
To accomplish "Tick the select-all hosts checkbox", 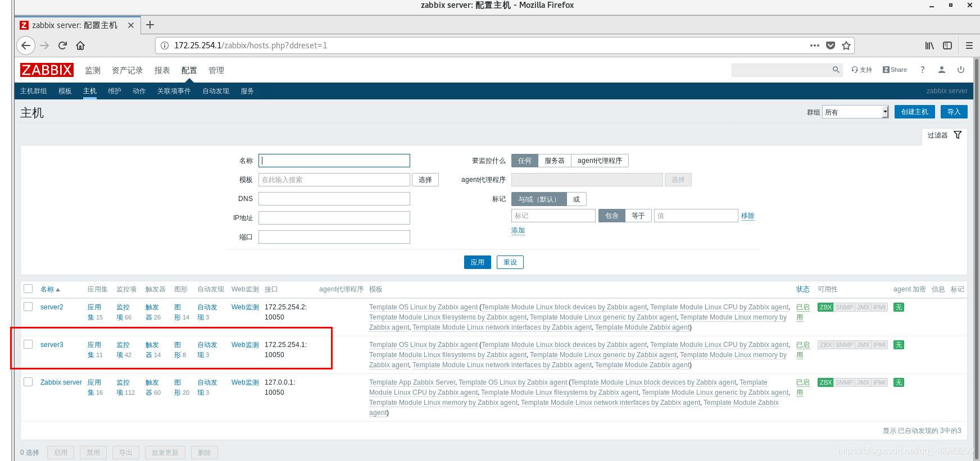I will (28, 289).
